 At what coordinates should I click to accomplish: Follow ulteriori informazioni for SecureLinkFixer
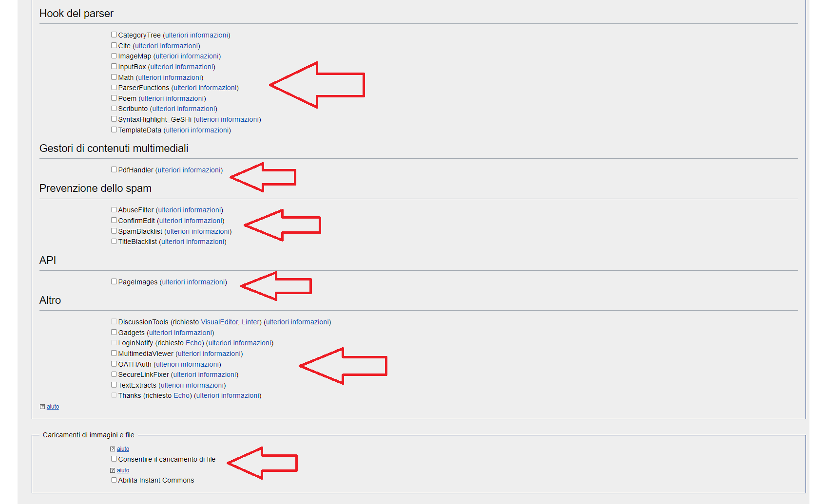pyautogui.click(x=205, y=374)
